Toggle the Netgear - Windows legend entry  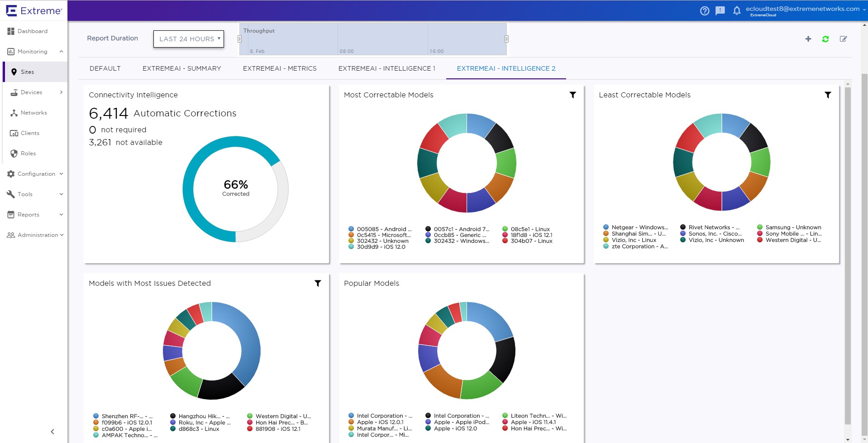pyautogui.click(x=636, y=227)
